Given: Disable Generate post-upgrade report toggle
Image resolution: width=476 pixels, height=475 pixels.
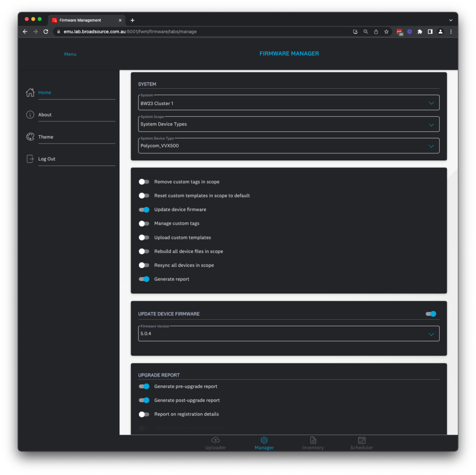Looking at the screenshot, I should [x=144, y=400].
